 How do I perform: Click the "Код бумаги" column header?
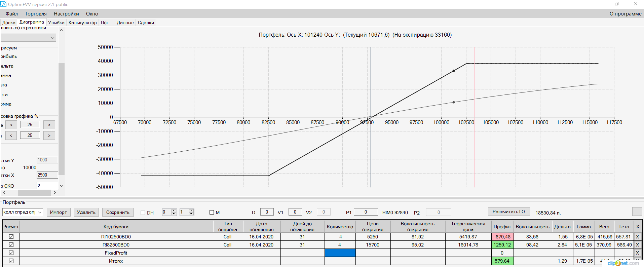[116, 227]
